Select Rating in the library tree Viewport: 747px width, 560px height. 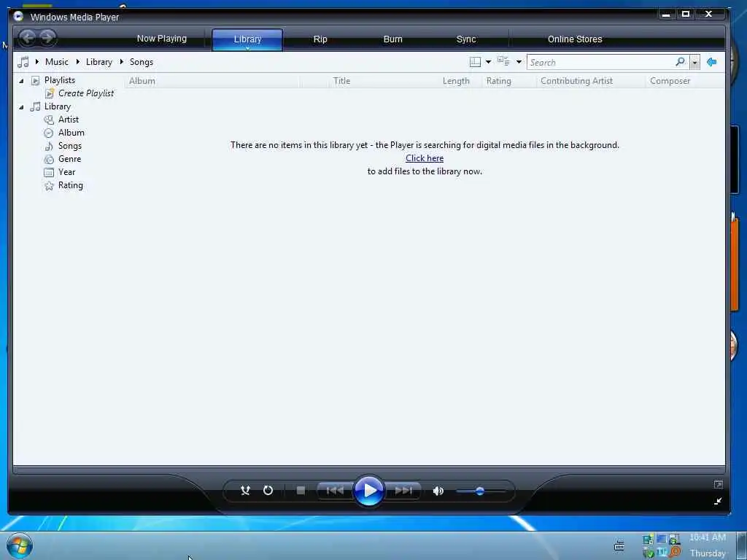coord(71,185)
